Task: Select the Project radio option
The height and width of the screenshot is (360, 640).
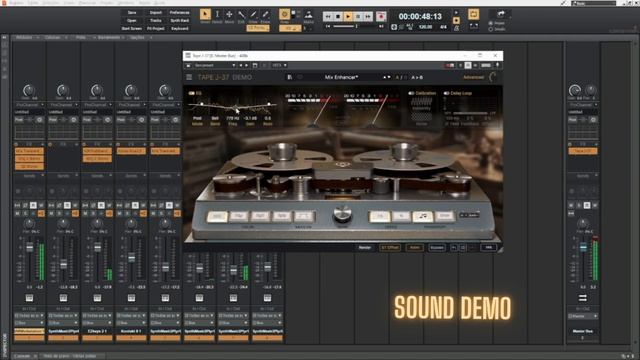Action: pyautogui.click(x=491, y=23)
